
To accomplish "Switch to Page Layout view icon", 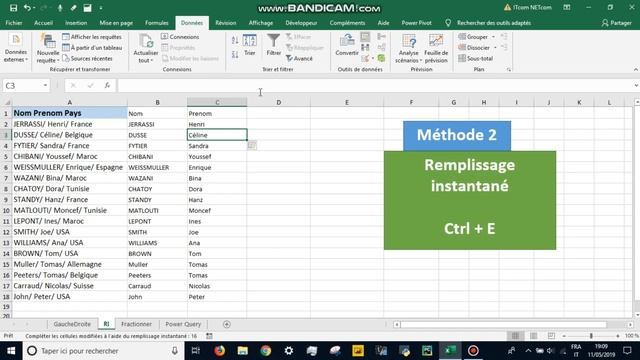I will click(533, 336).
